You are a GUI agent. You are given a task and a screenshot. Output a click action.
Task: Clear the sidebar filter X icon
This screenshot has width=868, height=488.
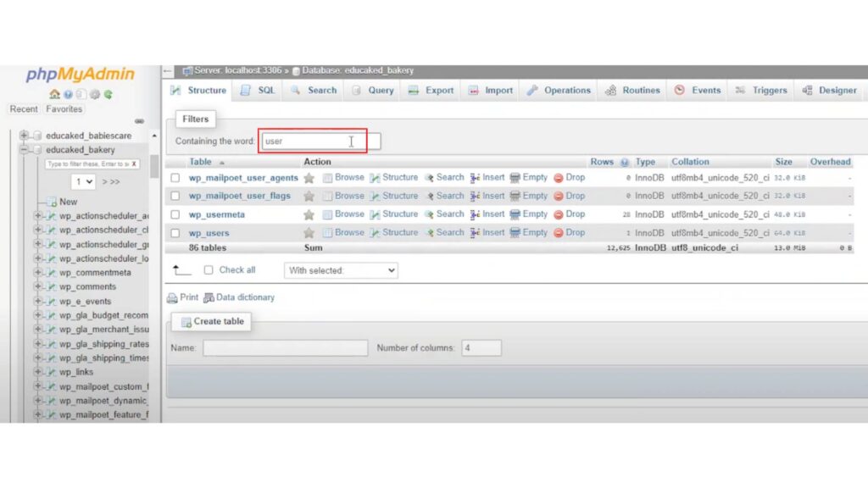[x=134, y=164]
